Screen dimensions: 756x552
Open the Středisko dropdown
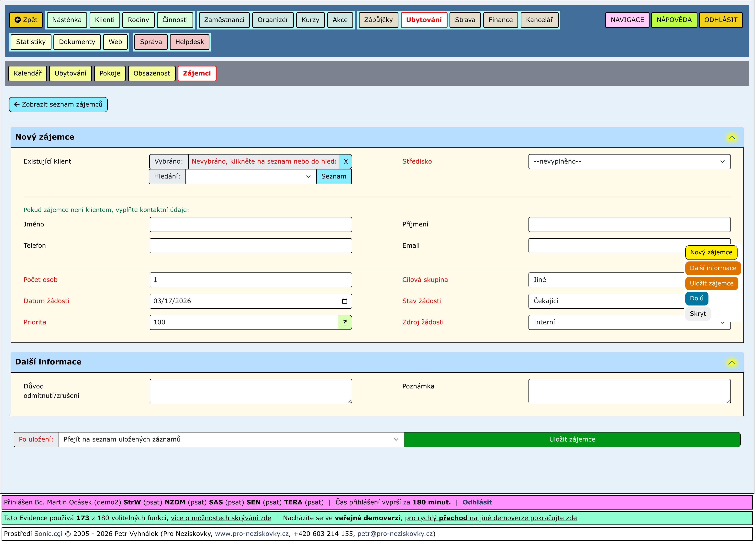pos(629,162)
